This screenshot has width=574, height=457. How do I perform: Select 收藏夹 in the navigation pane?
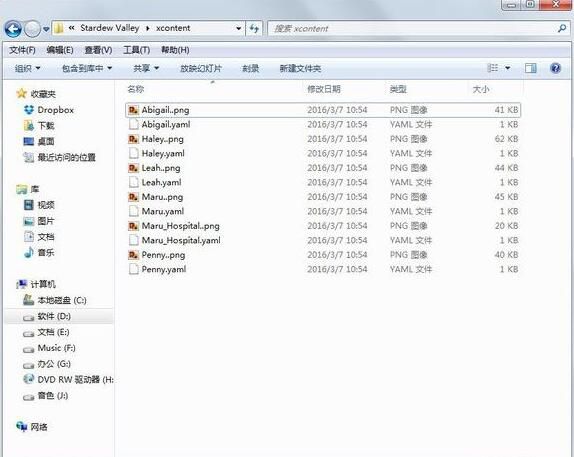pyautogui.click(x=42, y=94)
